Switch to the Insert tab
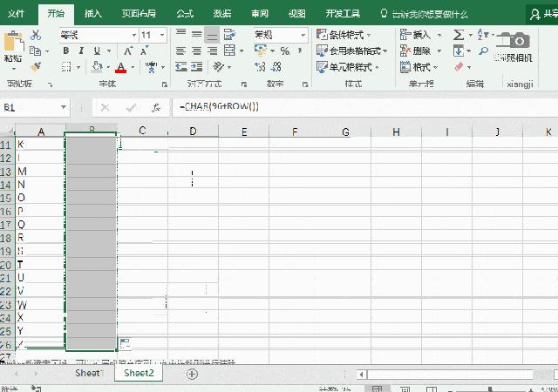This screenshot has width=558, height=392. point(93,14)
